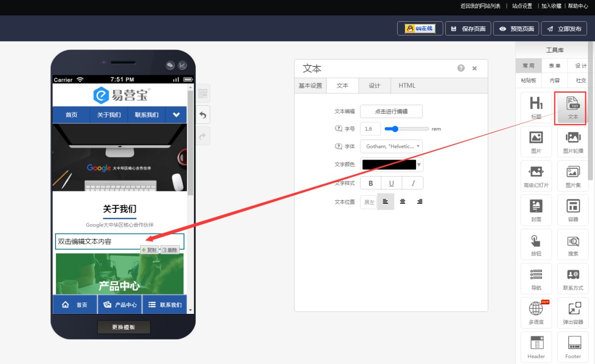Select the 多语言 language widget
595x364 pixels.
[x=536, y=312]
